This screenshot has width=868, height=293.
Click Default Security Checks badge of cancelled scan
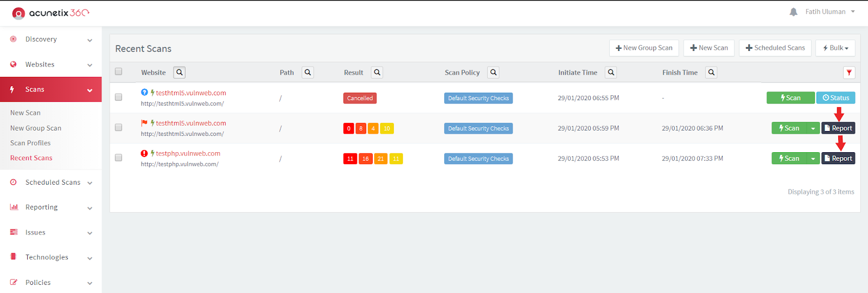(478, 98)
